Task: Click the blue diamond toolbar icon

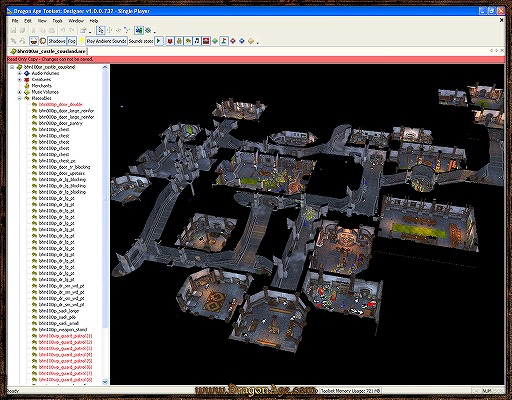Action: (x=242, y=41)
